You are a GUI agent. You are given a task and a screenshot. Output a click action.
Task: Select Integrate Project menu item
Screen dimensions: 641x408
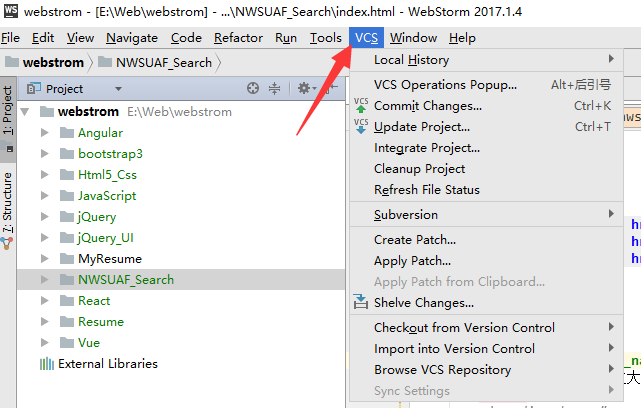point(486,148)
